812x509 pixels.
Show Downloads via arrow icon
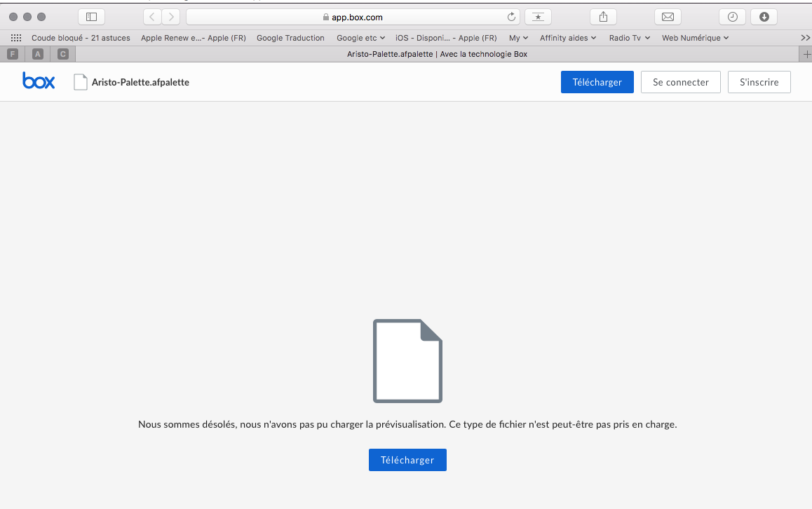coord(764,17)
